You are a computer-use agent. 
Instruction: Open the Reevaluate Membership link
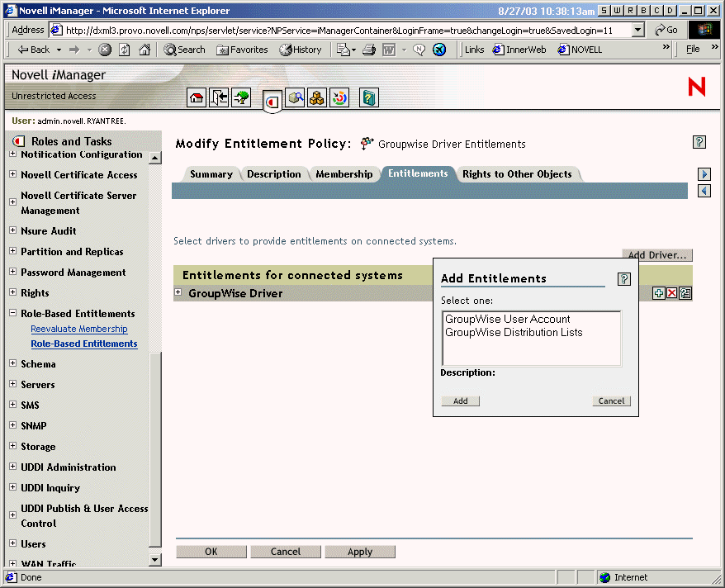78,329
